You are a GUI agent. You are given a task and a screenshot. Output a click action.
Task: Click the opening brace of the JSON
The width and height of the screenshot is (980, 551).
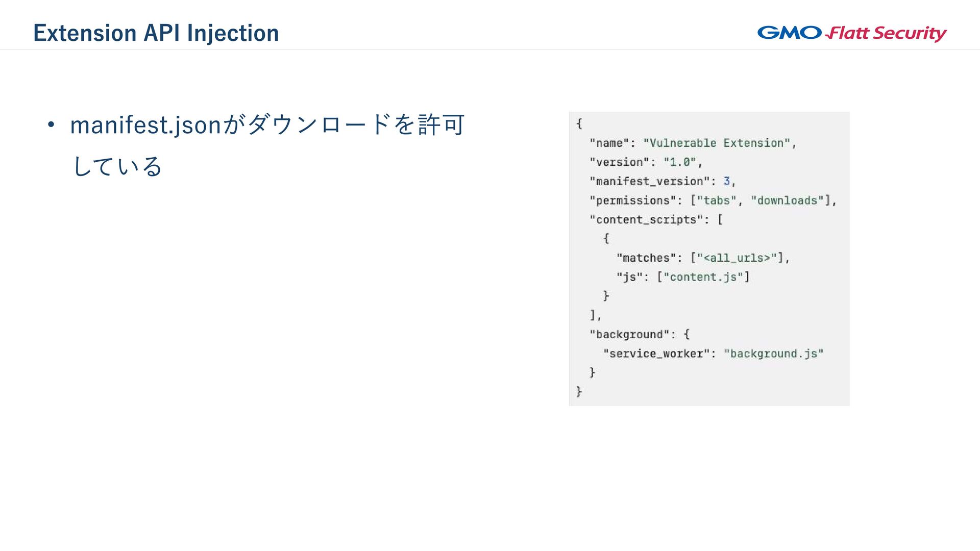[579, 123]
